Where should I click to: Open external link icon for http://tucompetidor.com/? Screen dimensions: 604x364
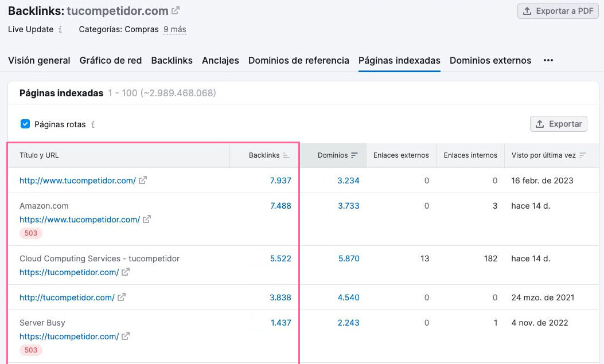tap(122, 298)
